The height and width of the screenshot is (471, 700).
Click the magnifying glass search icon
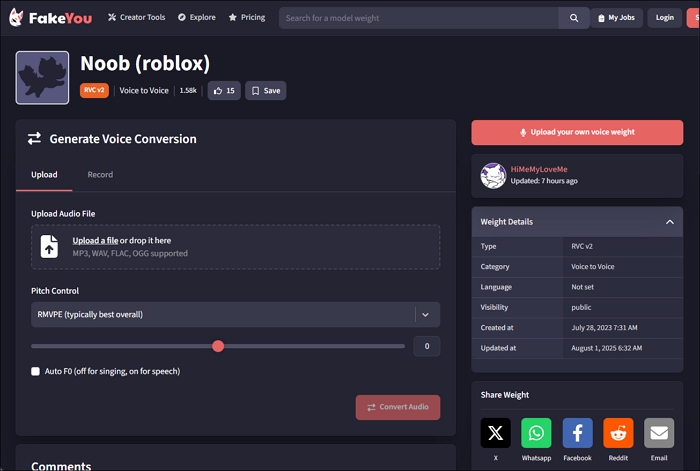pos(574,18)
